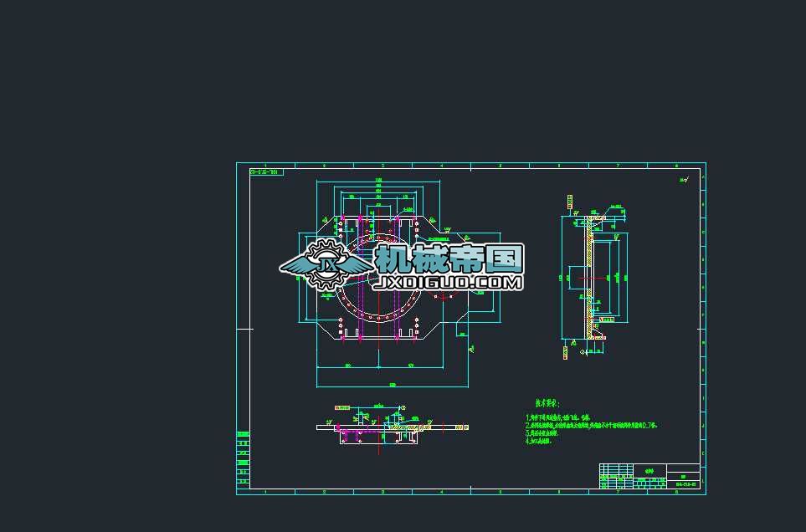The width and height of the screenshot is (806, 532).
Task: Click the surface roughness symbol in the sheet's top-right corner
Action: tap(684, 180)
